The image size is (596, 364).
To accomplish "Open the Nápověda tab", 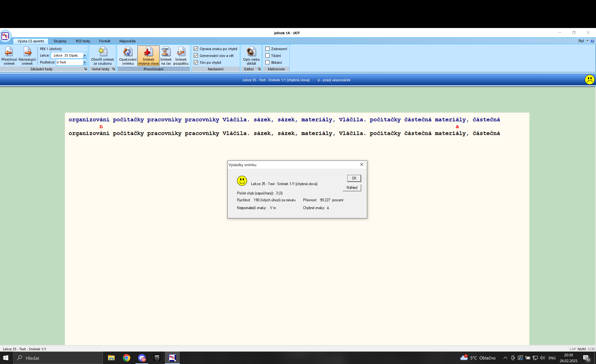I will point(127,41).
